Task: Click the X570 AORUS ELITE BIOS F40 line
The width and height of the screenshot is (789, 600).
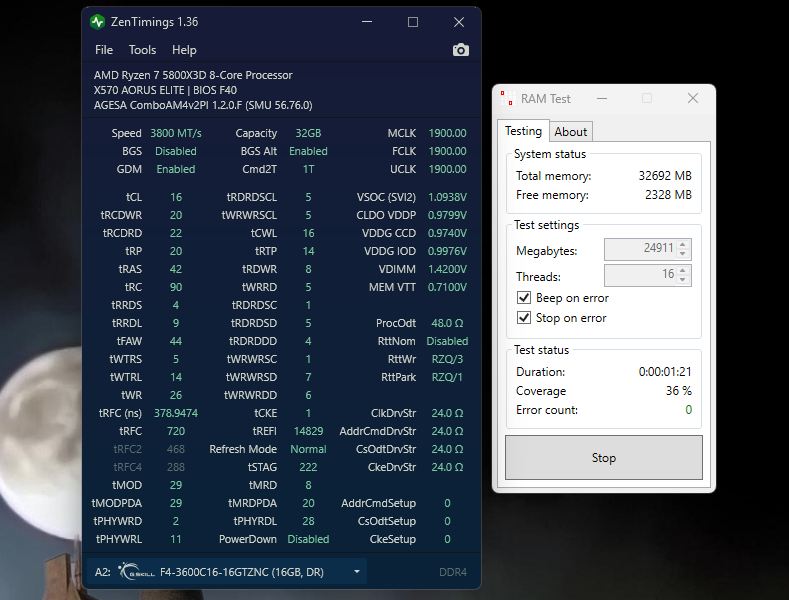Action: coord(165,90)
